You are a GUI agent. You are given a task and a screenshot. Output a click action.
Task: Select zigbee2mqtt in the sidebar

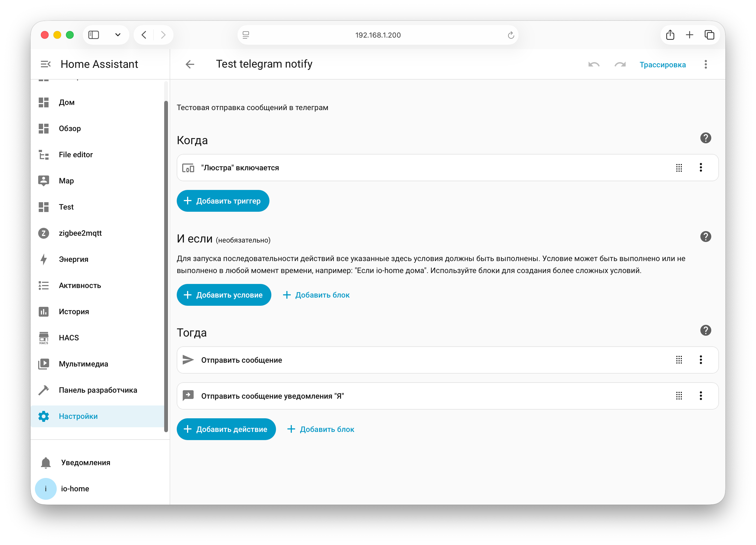click(80, 233)
